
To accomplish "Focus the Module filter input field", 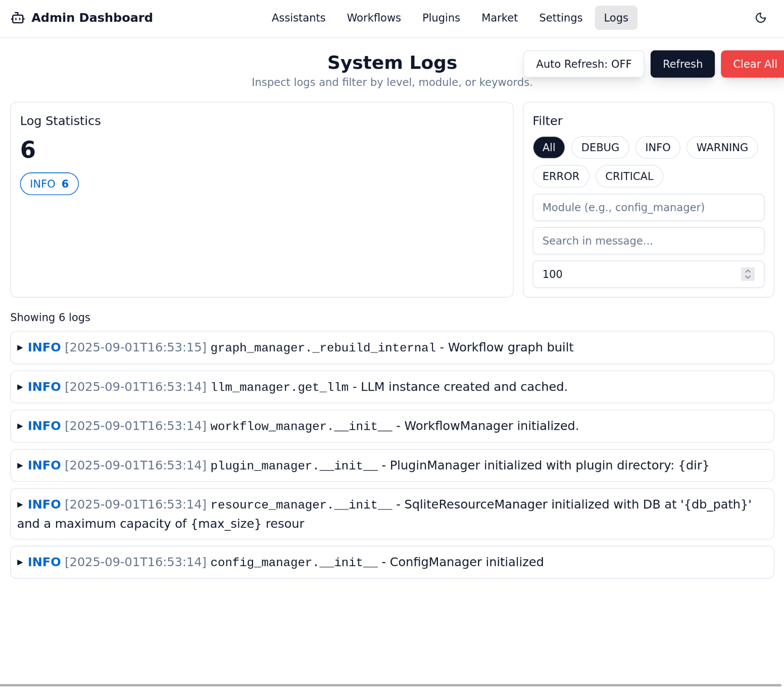I will [x=648, y=208].
